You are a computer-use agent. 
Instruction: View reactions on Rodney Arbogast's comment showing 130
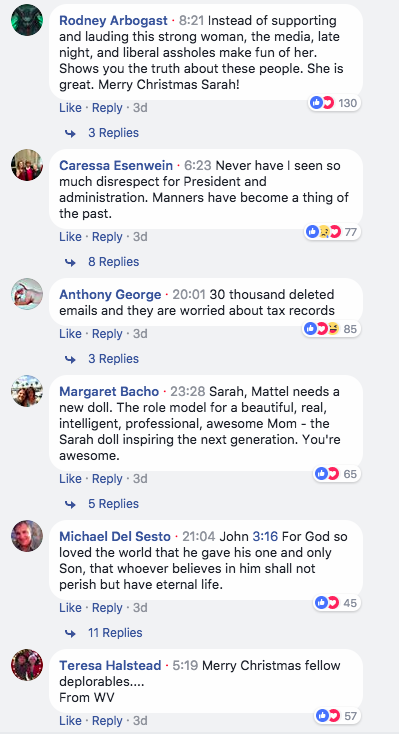(334, 103)
